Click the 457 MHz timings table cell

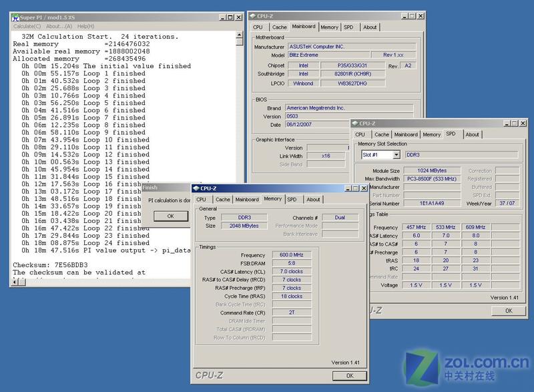(x=416, y=227)
